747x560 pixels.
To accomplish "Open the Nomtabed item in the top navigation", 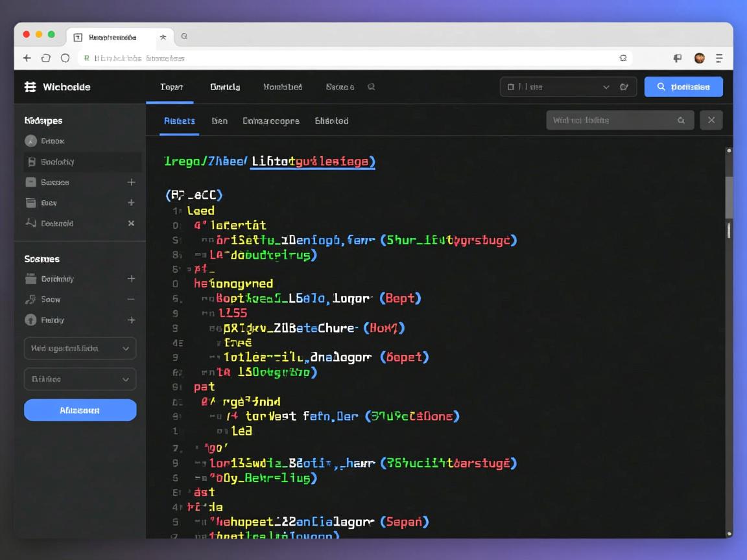I will (282, 85).
